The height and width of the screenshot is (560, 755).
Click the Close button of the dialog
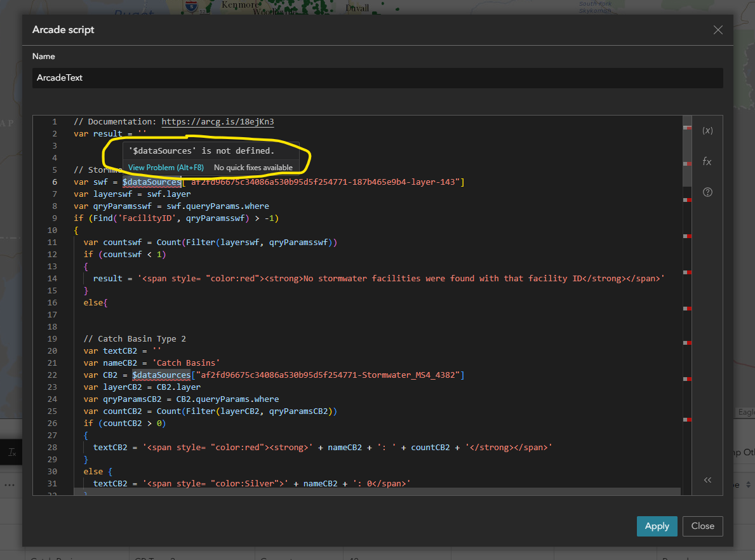pyautogui.click(x=702, y=526)
